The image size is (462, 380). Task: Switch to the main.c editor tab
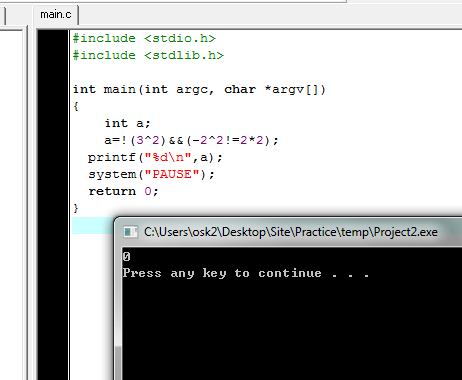coord(56,15)
